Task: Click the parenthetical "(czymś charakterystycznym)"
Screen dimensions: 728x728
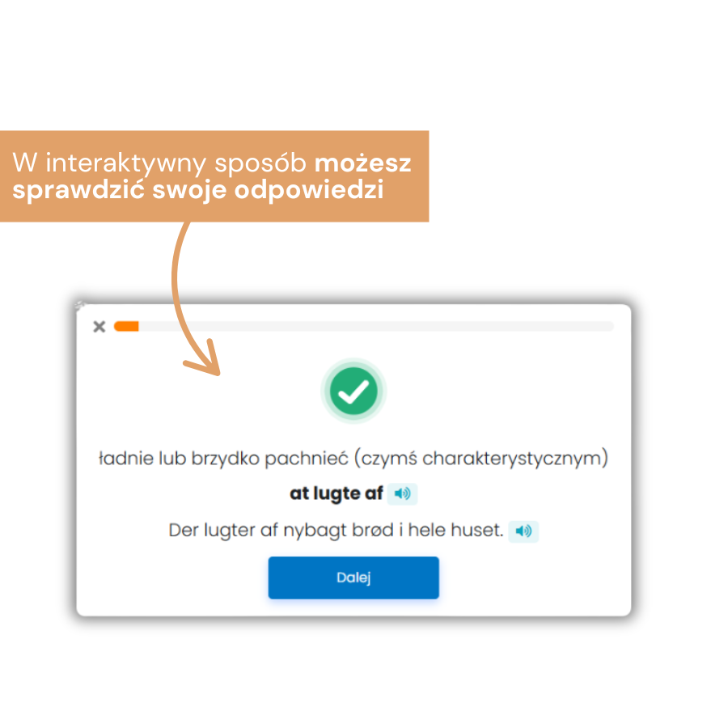Action: point(482,459)
